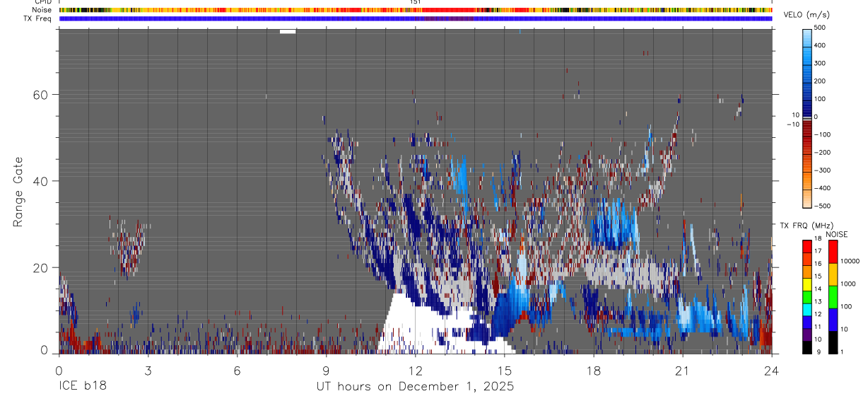
Task: Click the TX Freq strip above the plot
Action: (x=416, y=18)
